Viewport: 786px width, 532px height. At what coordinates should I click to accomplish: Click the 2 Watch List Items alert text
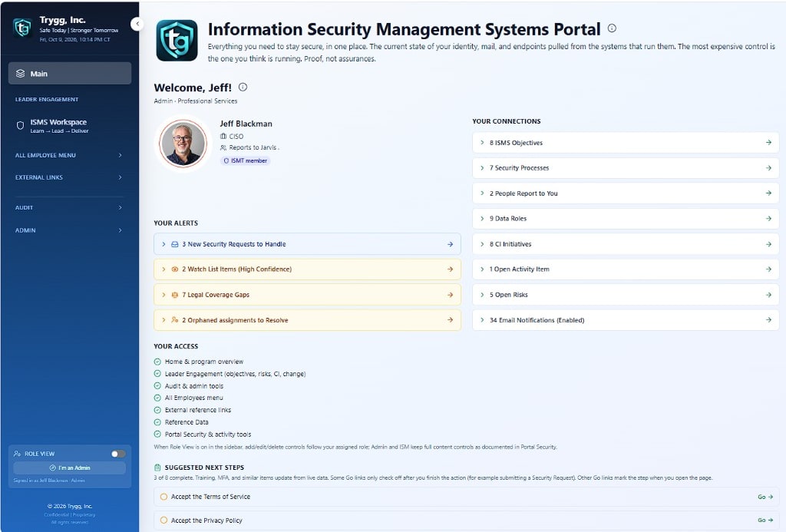tap(236, 269)
